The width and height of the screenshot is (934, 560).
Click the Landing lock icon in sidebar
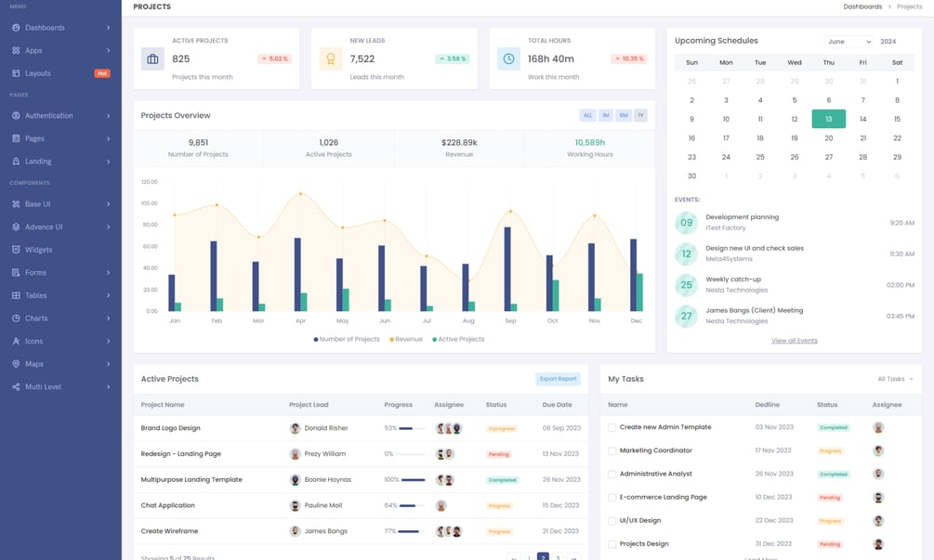click(x=16, y=162)
